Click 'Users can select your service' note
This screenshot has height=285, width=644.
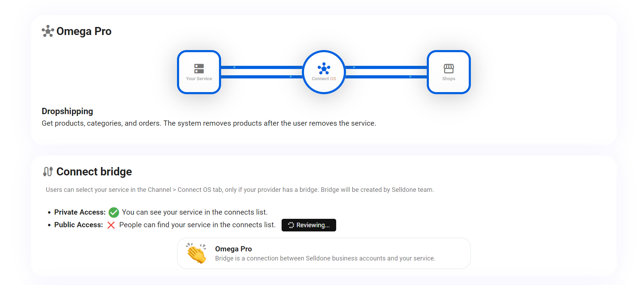(240, 190)
